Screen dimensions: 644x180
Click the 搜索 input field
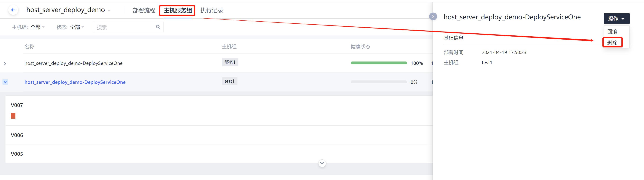(125, 27)
